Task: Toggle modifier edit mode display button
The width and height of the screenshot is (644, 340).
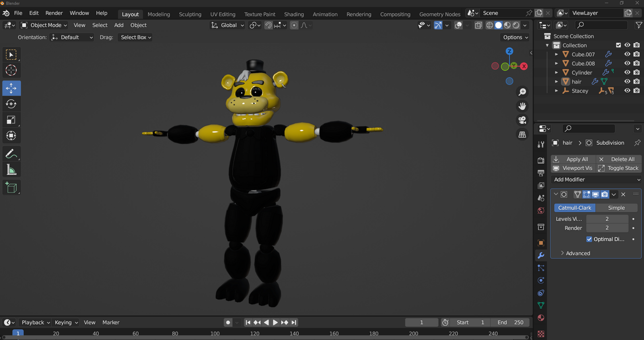Action: (586, 194)
